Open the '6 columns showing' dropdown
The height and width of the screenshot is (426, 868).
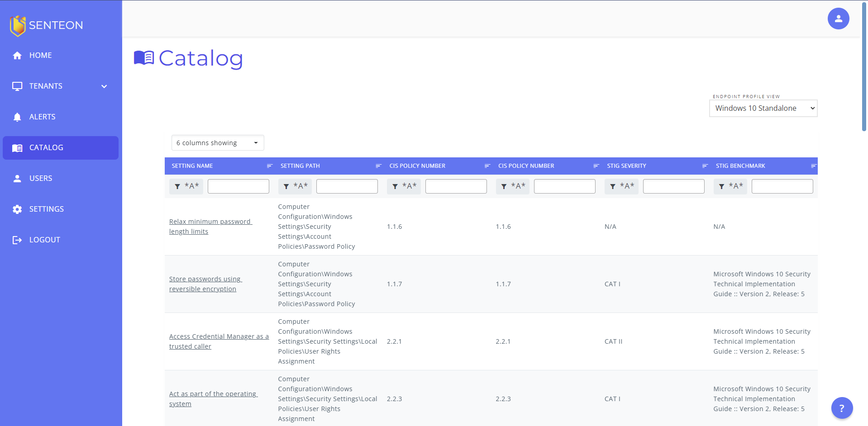click(218, 143)
